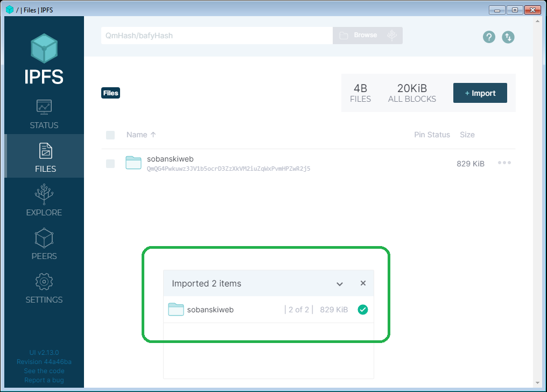
Task: Close the Imported 2 items notification
Action: tap(363, 283)
